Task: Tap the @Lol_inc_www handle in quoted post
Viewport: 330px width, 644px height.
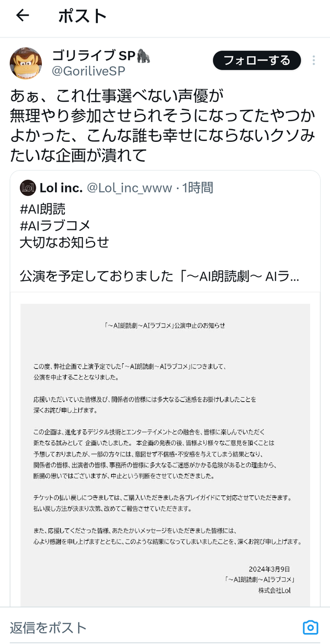Action: pyautogui.click(x=129, y=188)
